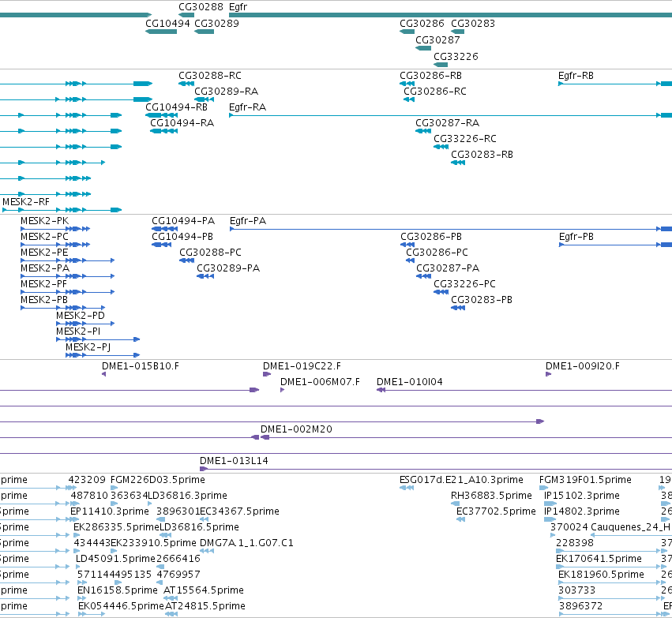Viewport: 672px width, 618px height.
Task: Select protein MESK2-PA
Action: [x=45, y=268]
